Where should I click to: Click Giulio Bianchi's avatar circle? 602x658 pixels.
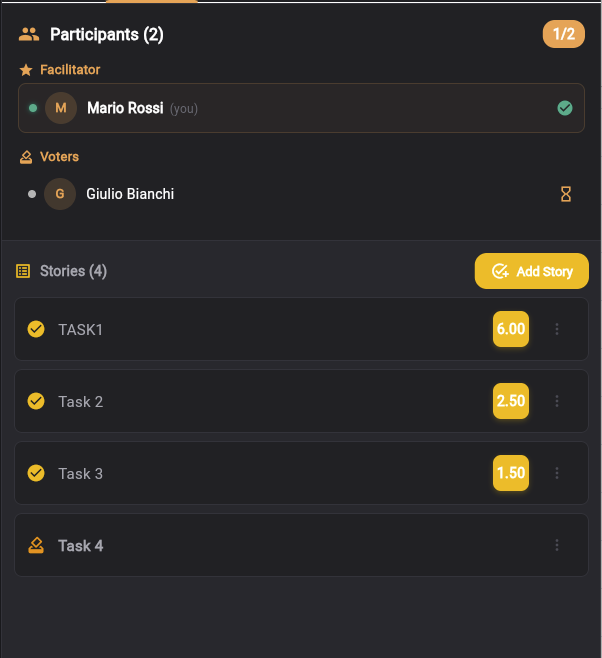click(60, 194)
